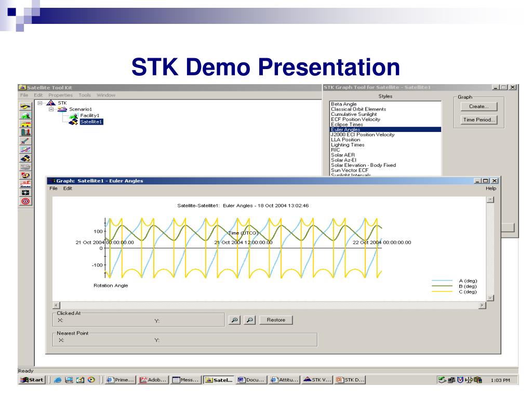This screenshot has width=532, height=399.
Task: Click the Satellite1 icon in tree
Action: (74, 122)
